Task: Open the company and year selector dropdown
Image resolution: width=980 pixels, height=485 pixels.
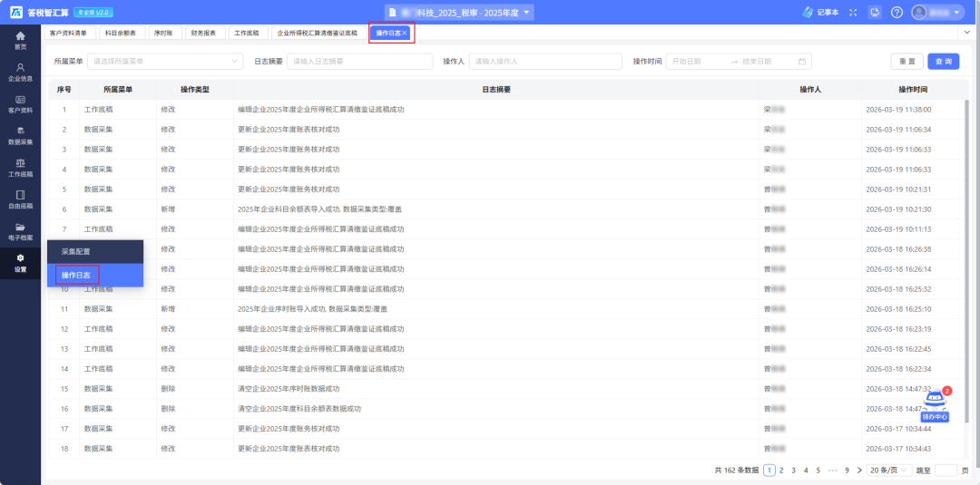Action: tap(459, 12)
